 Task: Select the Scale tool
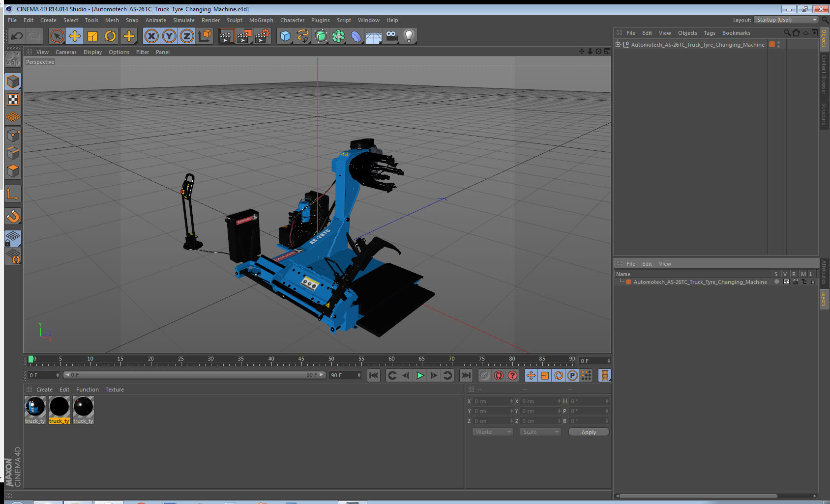92,36
